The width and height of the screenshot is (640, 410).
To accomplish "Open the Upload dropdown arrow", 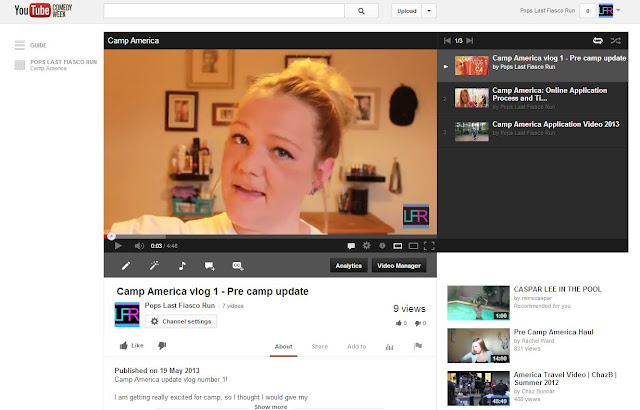I will coord(429,11).
